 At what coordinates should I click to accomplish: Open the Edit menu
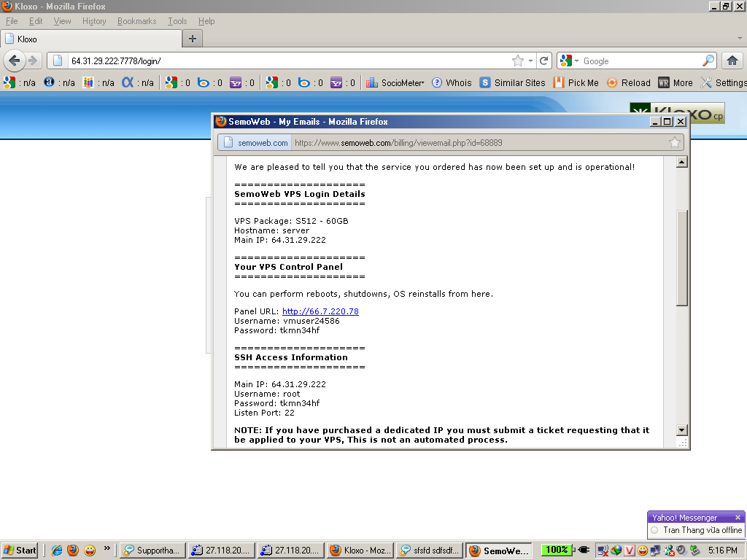click(36, 21)
